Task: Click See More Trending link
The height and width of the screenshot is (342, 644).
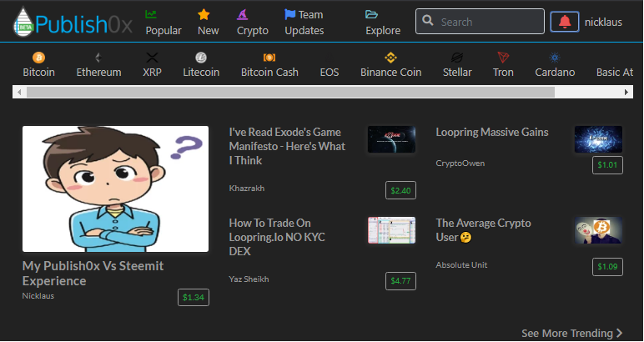Action: [x=567, y=333]
